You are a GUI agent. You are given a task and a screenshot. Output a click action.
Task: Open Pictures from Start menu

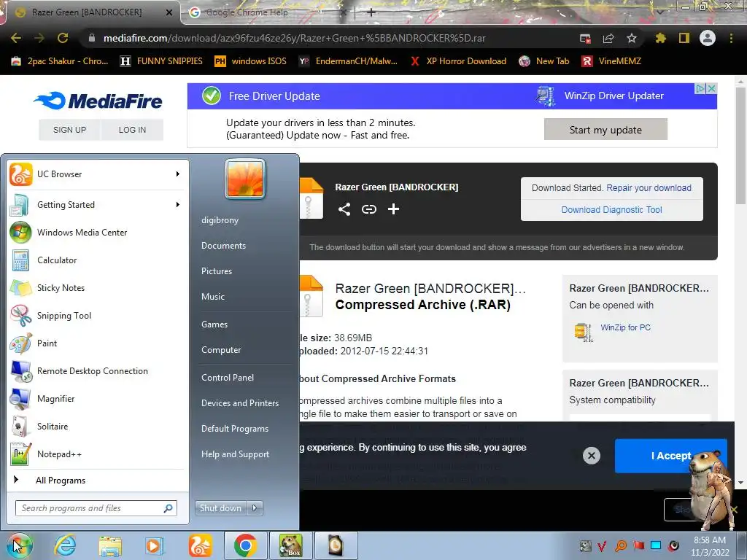[x=217, y=271]
